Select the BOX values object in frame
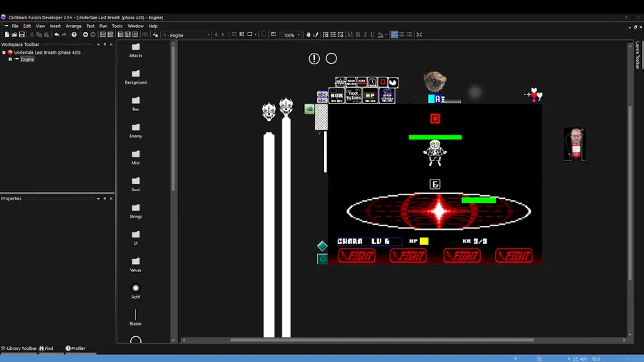 pos(337,96)
